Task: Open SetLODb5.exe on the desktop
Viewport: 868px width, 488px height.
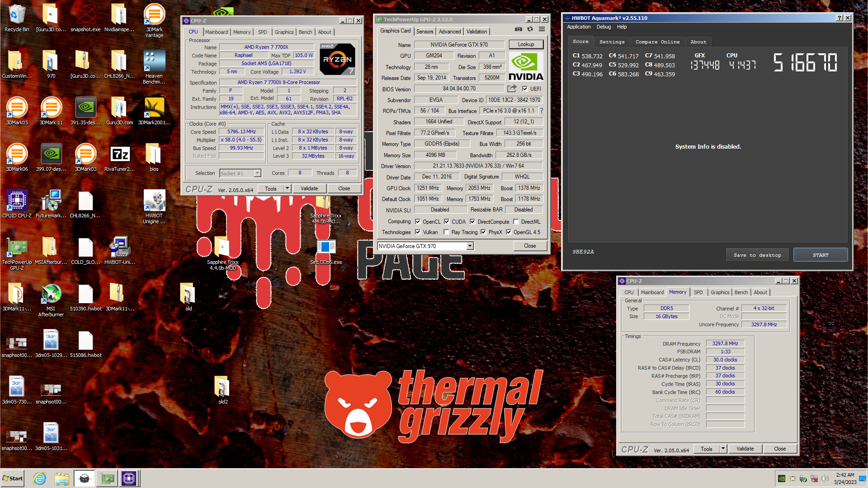Action: 326,251
